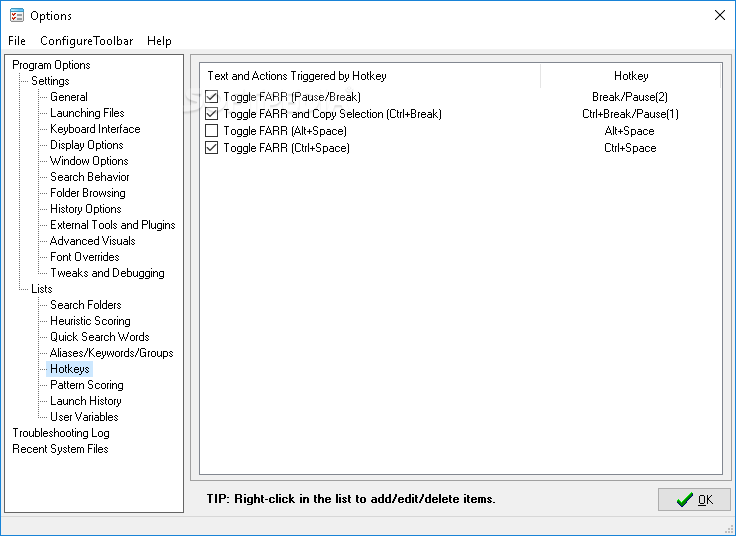Open Recent System Files

tap(60, 449)
